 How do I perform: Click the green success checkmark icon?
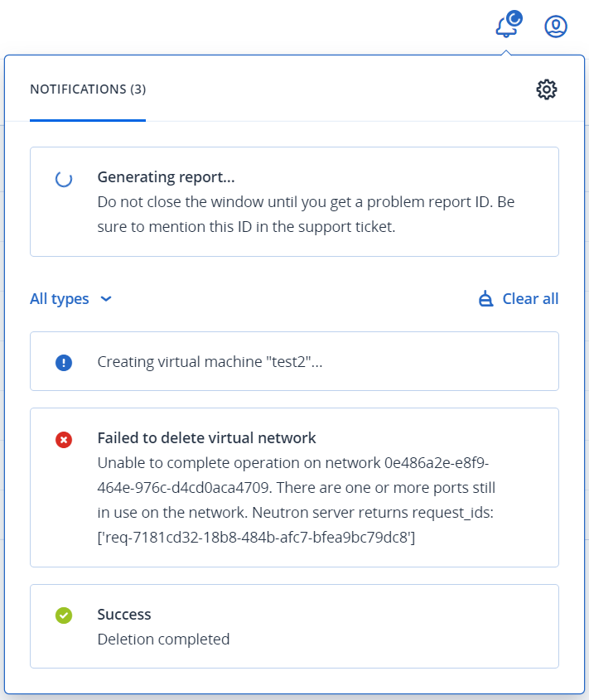point(64,616)
